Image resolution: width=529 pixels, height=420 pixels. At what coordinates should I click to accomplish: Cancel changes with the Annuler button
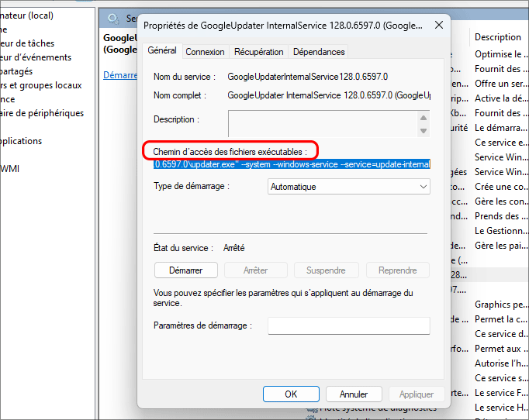coord(354,394)
